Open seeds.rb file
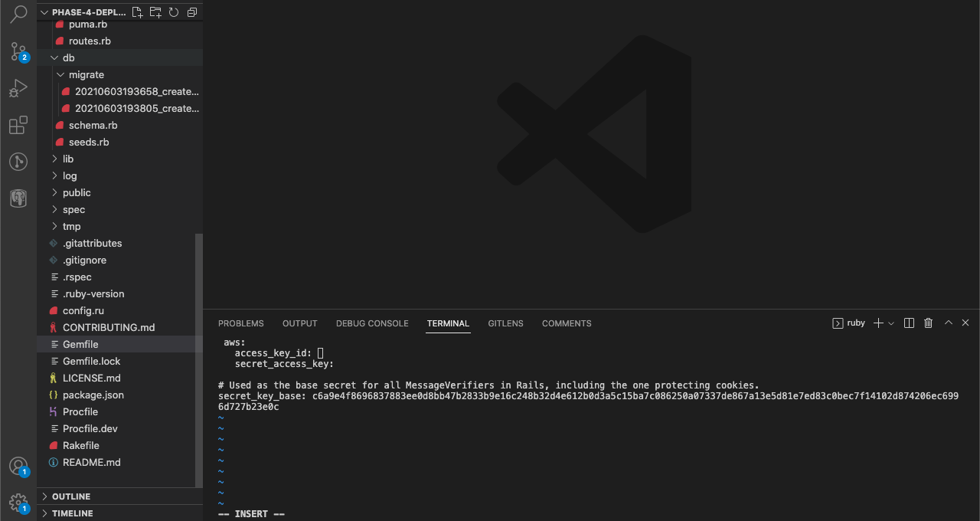Viewport: 980px width, 521px height. pos(119,143)
